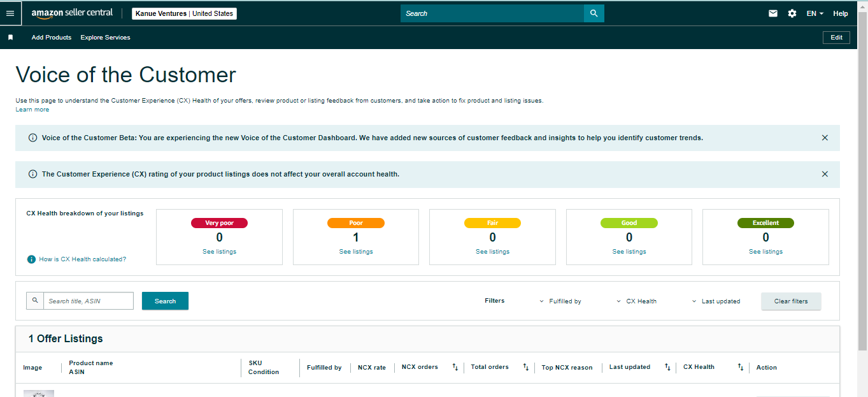
Task: Click the Amazon Seller Central logo
Action: (72, 13)
